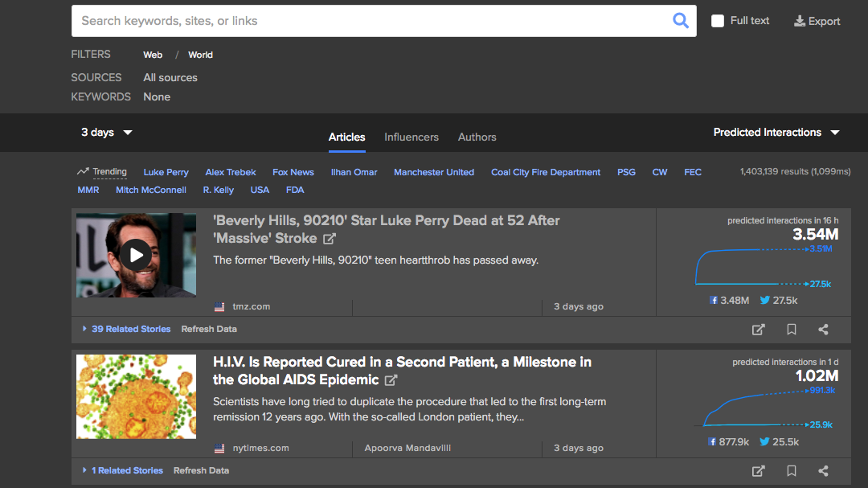Switch to the Influencers tab
Screen dimensions: 868x488
tap(411, 137)
